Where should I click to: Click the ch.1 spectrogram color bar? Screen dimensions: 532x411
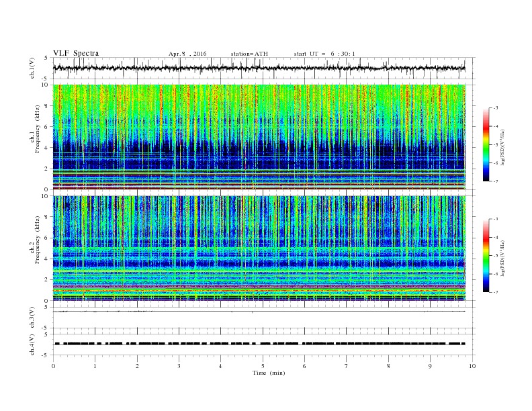tap(486, 145)
